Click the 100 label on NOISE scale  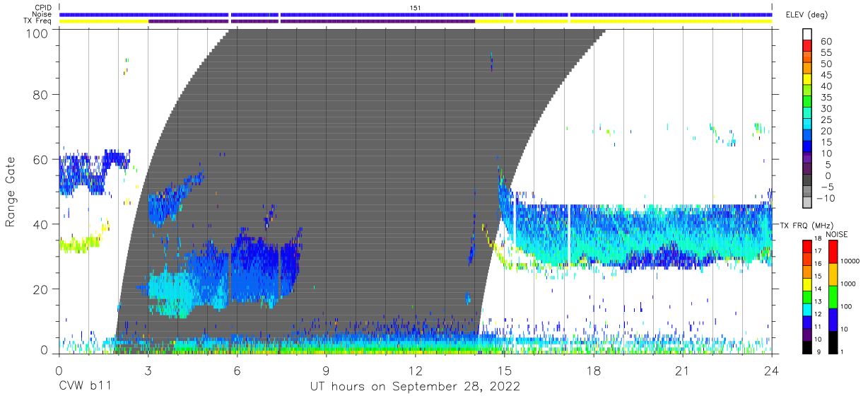(x=848, y=306)
